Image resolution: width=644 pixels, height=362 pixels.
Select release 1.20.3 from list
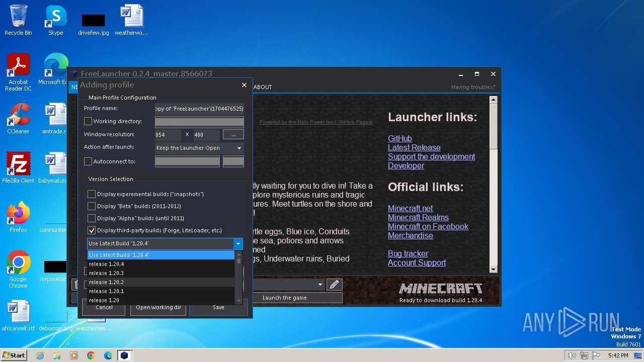coord(161,273)
